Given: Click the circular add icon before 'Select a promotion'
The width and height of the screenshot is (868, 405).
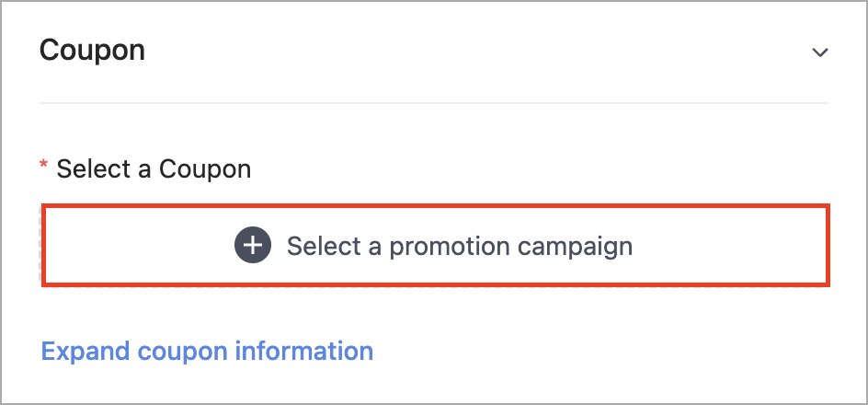Looking at the screenshot, I should [253, 245].
